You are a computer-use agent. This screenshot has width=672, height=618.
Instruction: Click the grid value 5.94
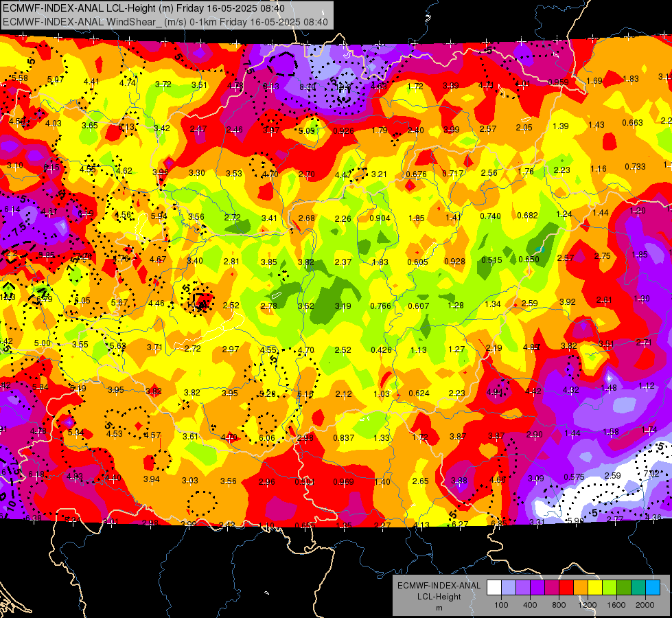[159, 216]
